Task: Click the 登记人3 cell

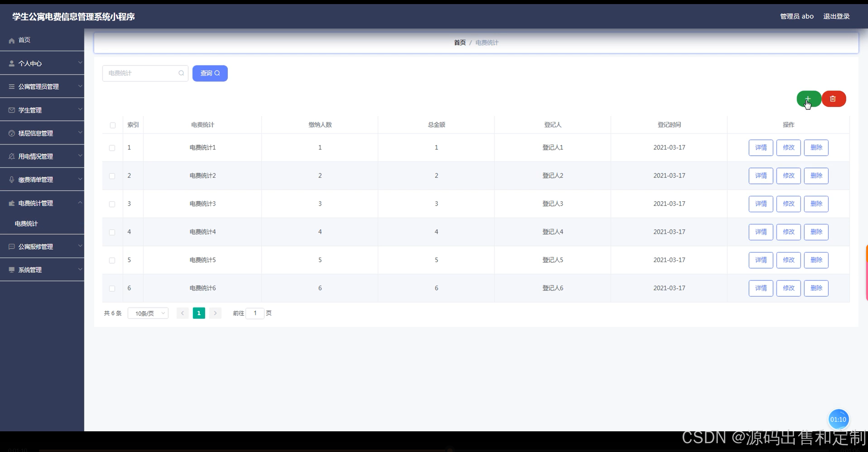Action: pos(553,204)
